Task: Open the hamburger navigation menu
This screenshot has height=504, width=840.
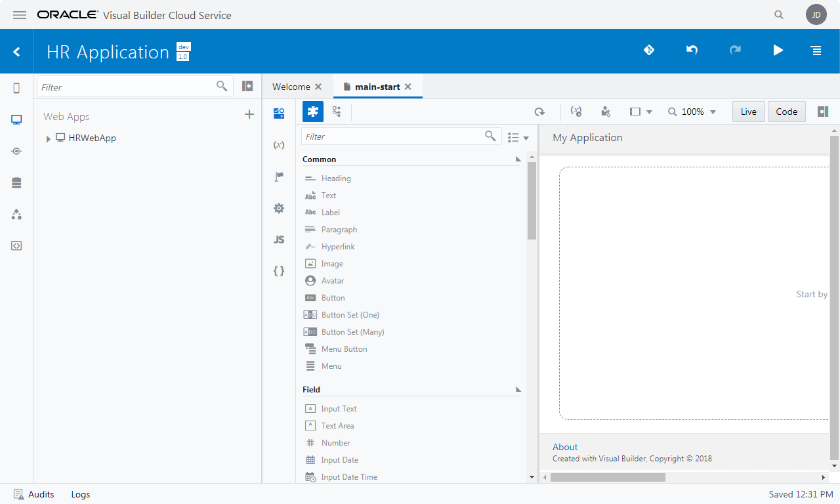Action: pyautogui.click(x=20, y=15)
